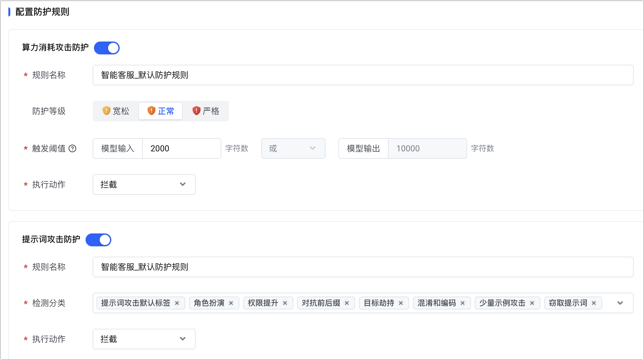Viewport: 644px width, 360px height.
Task: Toggle 算力消耗攻击防护 switch off
Action: pos(107,48)
